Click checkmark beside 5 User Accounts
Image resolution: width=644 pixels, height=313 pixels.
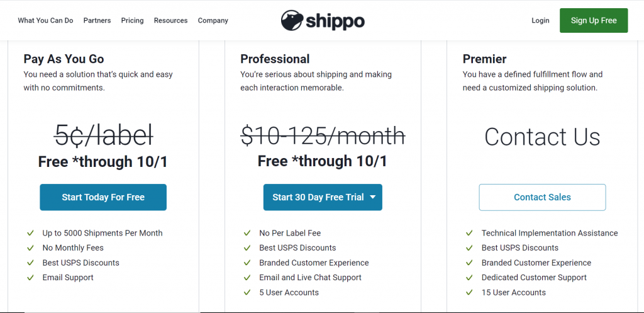pos(247,292)
